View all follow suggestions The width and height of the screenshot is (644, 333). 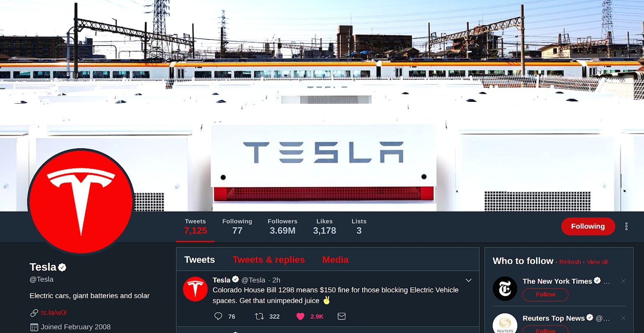(x=597, y=262)
